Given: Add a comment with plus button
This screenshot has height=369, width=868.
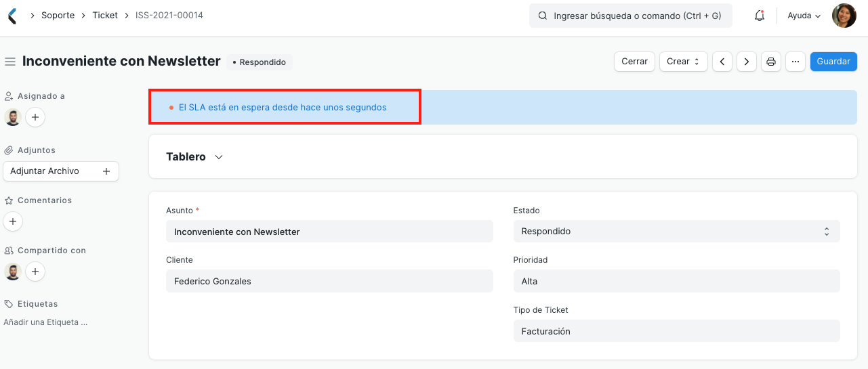Looking at the screenshot, I should click(x=13, y=221).
